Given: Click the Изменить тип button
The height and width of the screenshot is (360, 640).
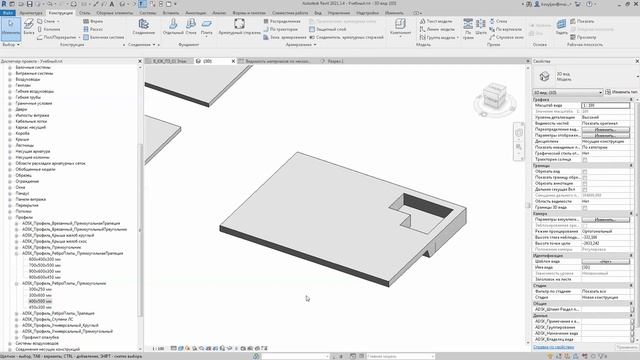Looking at the screenshot, I should [621, 92].
